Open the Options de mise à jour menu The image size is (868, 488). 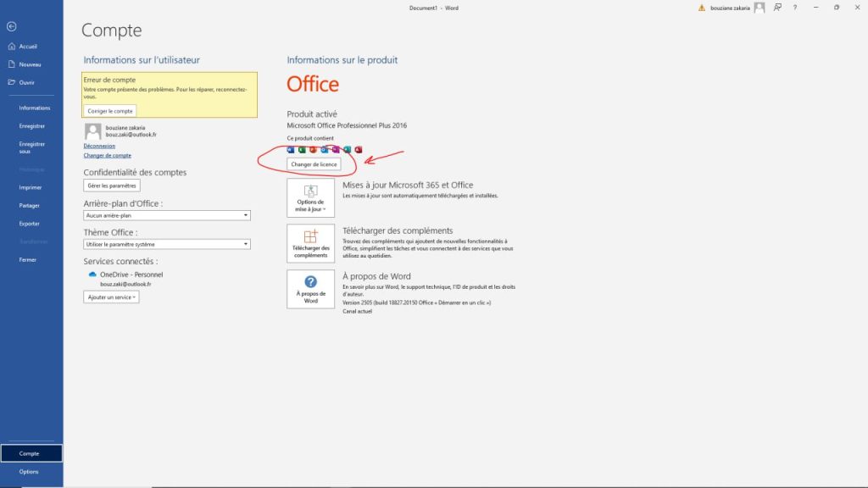310,198
